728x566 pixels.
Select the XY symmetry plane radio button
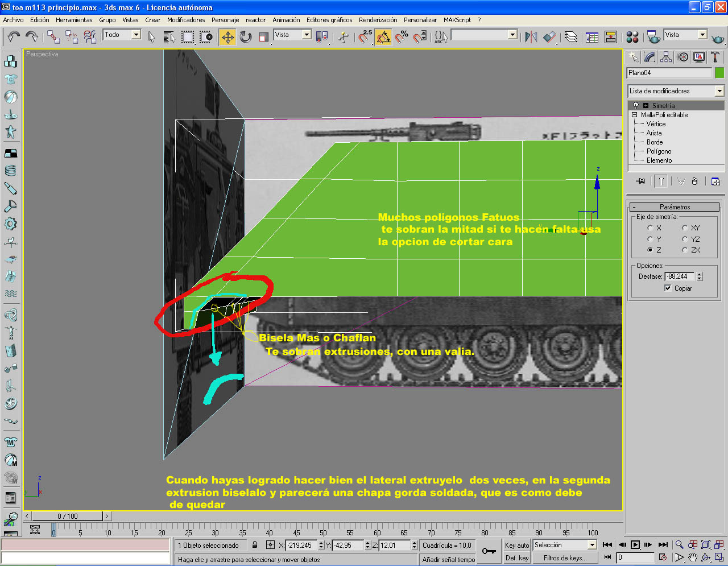(685, 228)
